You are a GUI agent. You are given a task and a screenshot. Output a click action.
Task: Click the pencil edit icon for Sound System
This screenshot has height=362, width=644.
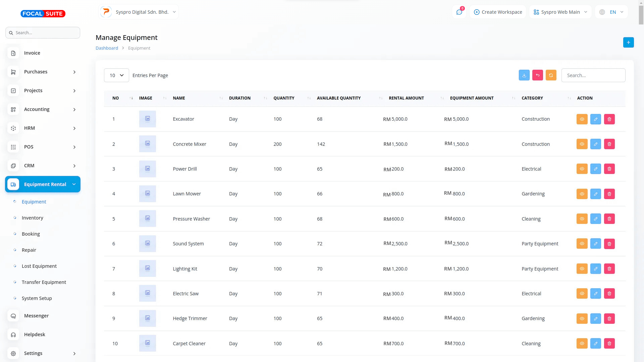tap(595, 244)
